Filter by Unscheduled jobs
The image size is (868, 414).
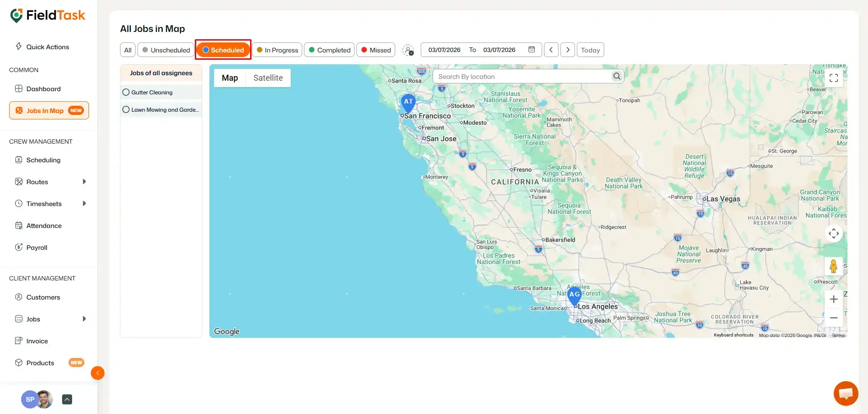tap(166, 50)
